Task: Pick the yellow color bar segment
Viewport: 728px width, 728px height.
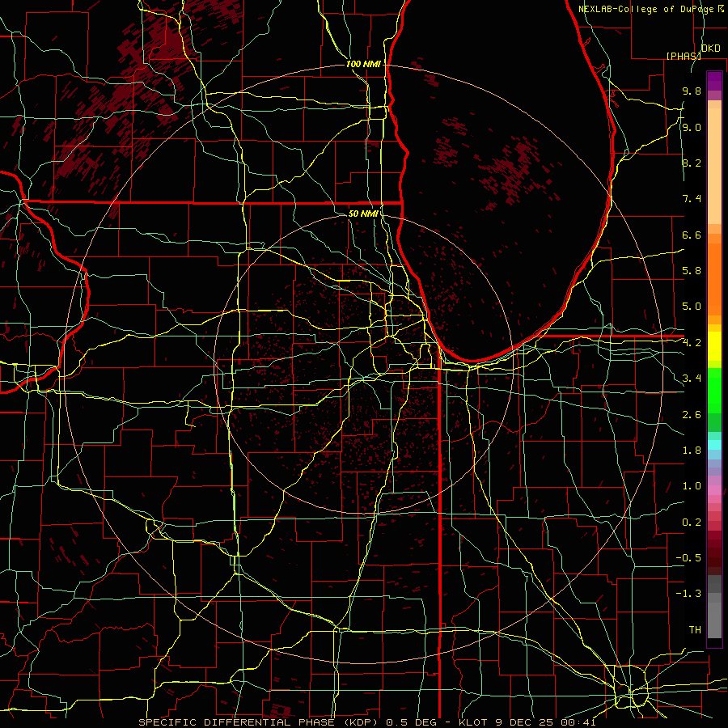Action: pyautogui.click(x=714, y=346)
